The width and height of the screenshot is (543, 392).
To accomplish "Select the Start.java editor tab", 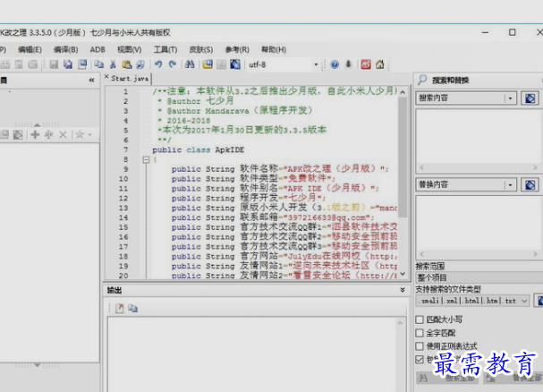I will (130, 79).
